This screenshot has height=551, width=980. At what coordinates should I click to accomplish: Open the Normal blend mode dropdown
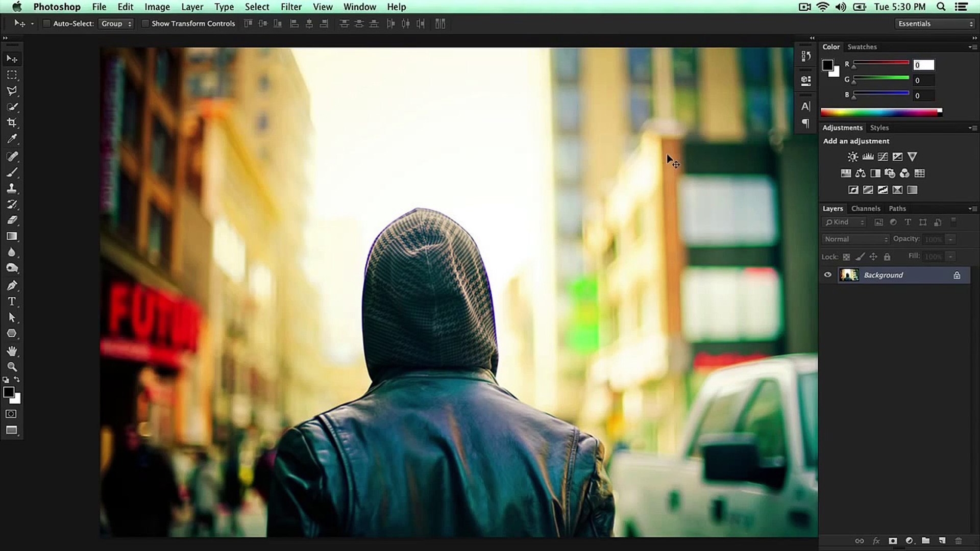pos(855,239)
